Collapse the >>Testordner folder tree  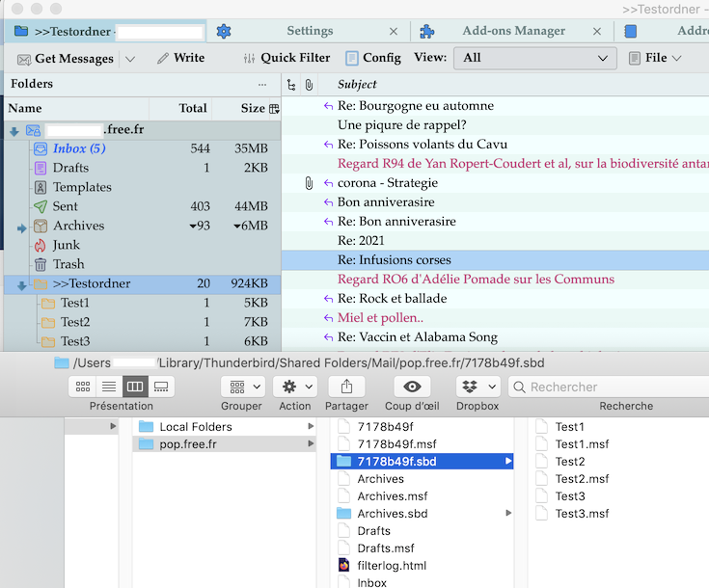tap(21, 284)
